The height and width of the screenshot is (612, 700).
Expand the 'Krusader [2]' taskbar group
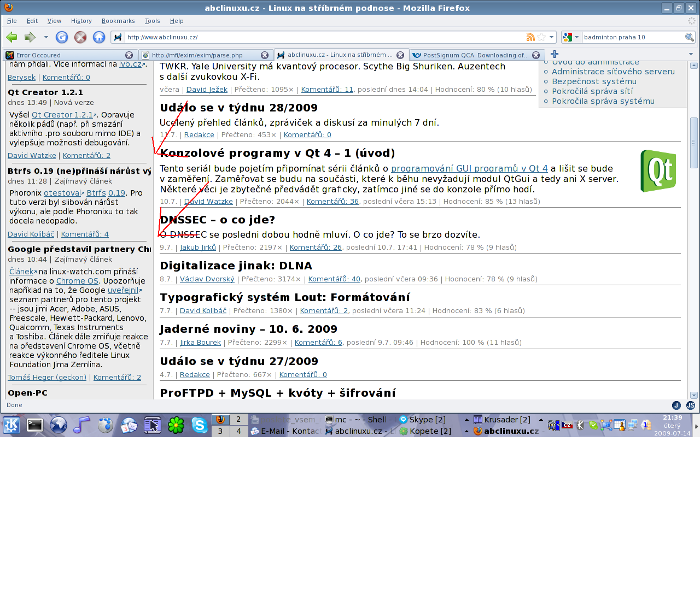tap(508, 420)
